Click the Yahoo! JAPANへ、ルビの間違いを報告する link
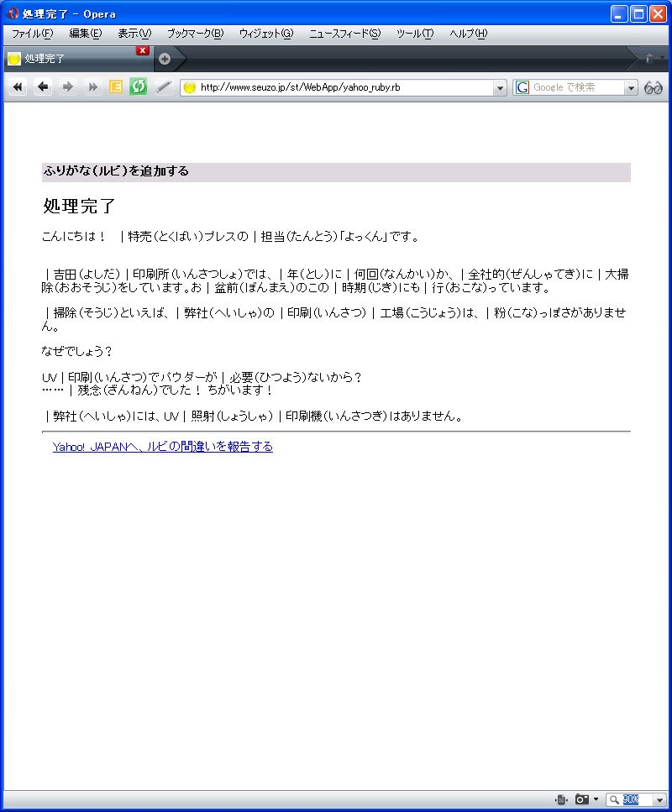Viewport: 672px width, 812px height. coord(163,447)
